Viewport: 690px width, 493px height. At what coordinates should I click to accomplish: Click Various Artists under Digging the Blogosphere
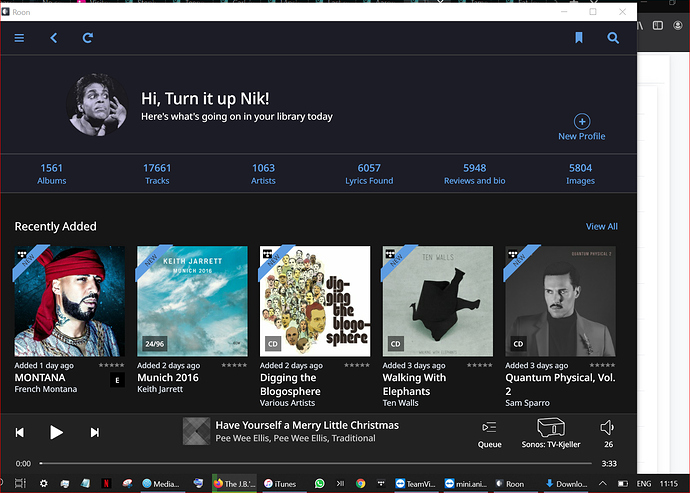pos(287,403)
